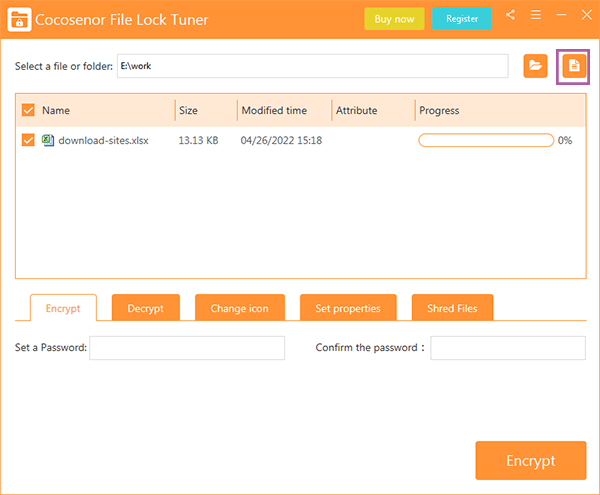The image size is (600, 495).
Task: Open the Change icon tab
Action: coord(240,308)
